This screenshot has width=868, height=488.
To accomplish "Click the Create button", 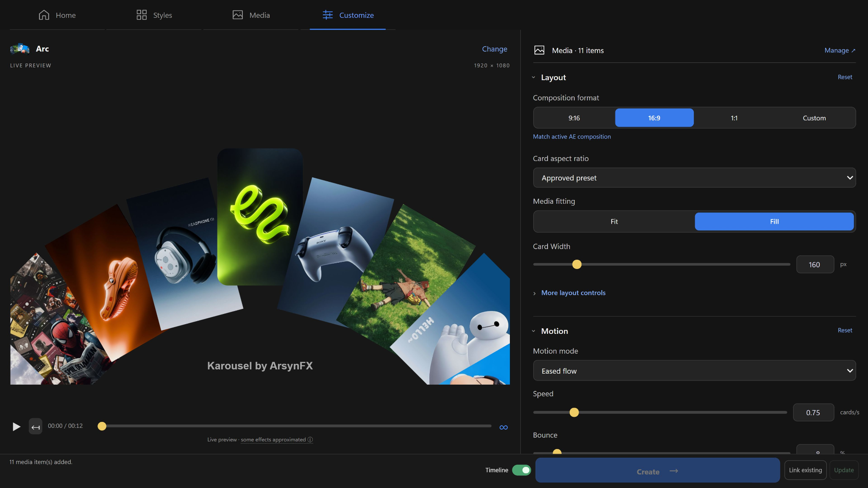I will (x=657, y=470).
